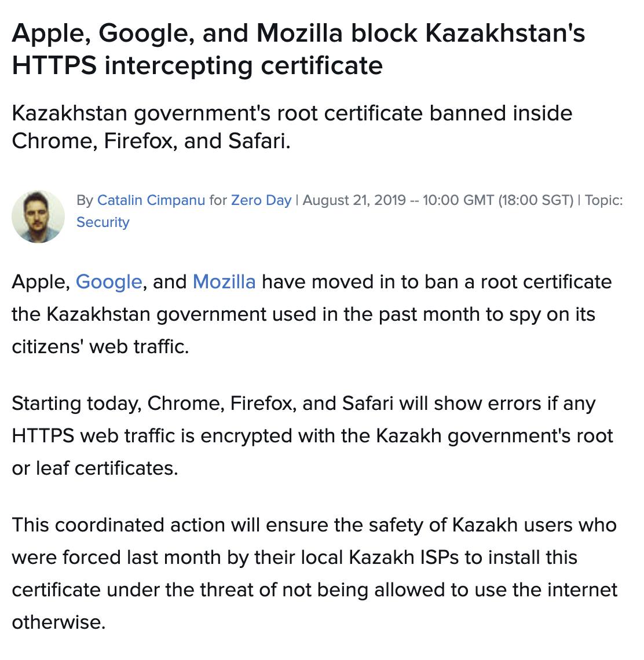Click the paragraph starting 'Starting today, Chrome'

click(312, 435)
